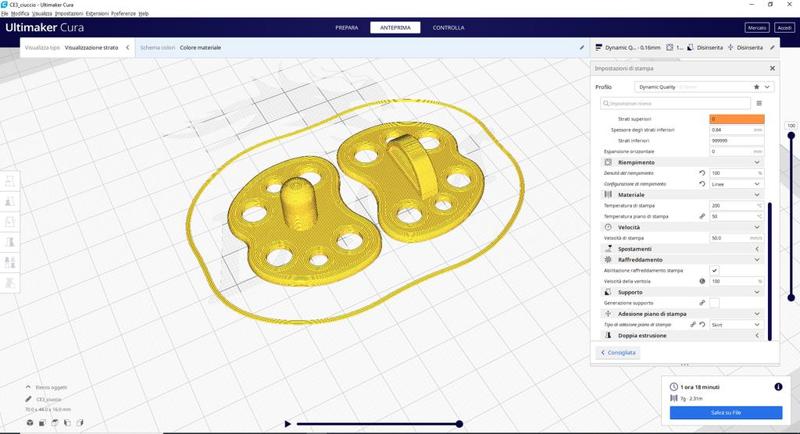Click the 3D view camera icon
The height and width of the screenshot is (434, 800).
point(30,423)
